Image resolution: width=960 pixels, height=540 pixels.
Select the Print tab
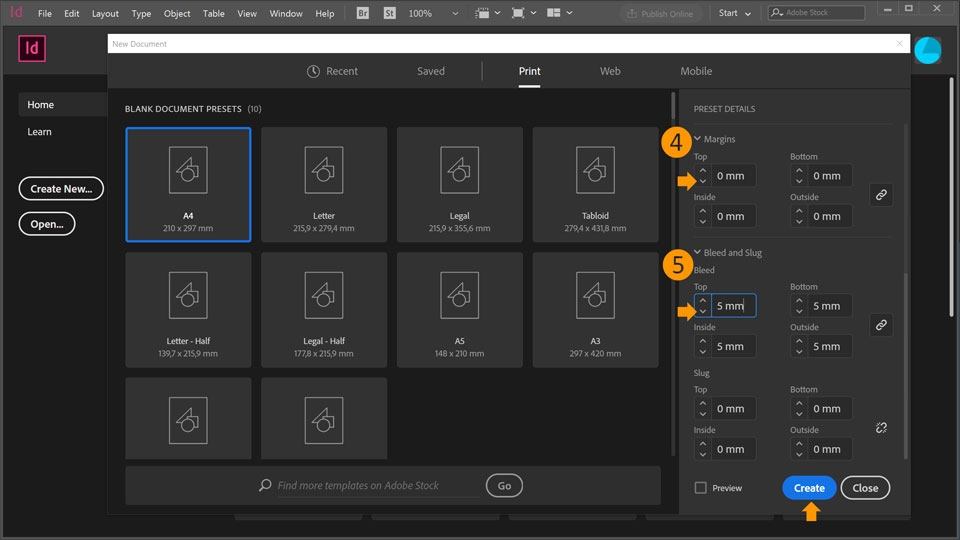[530, 71]
